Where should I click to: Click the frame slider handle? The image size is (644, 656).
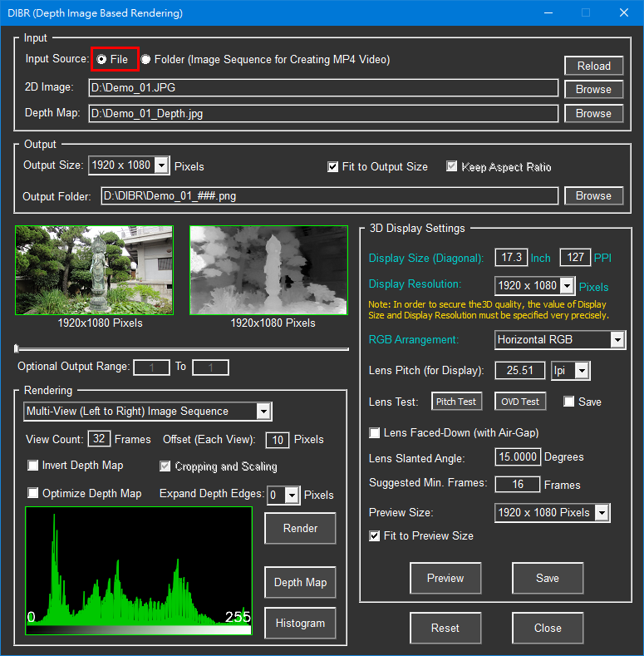point(17,348)
